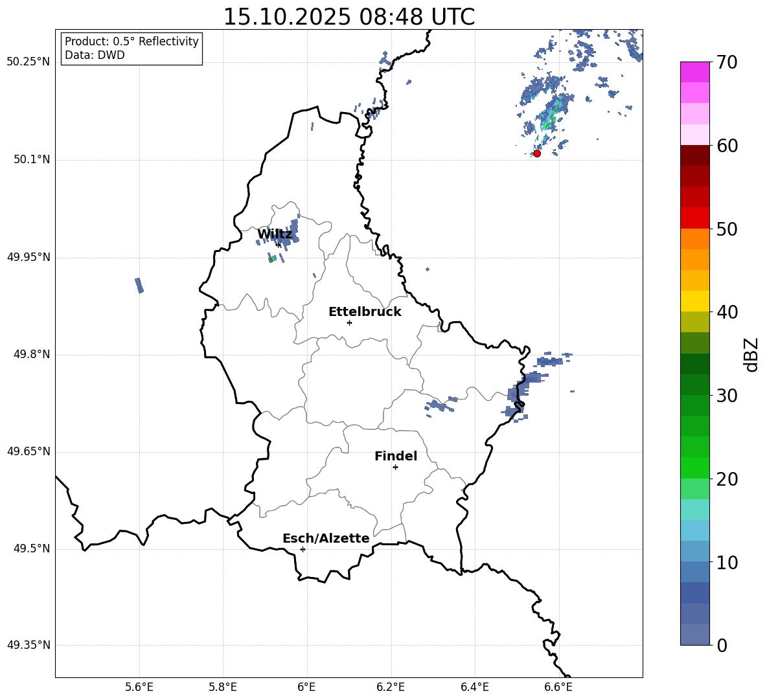Viewport: 767px width, 700px height.
Task: Click the 6.2°E longitude label
Action: pyautogui.click(x=391, y=687)
